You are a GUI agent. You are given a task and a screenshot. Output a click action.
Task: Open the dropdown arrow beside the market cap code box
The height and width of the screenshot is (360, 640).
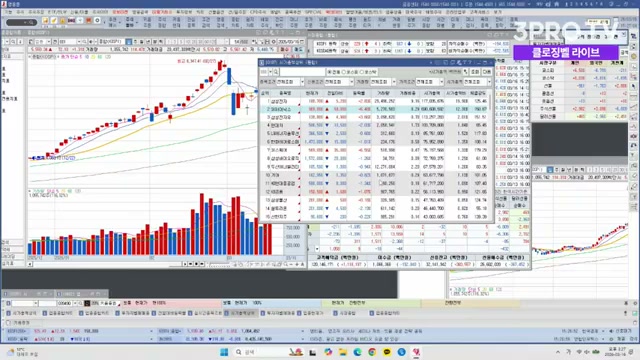point(270,72)
